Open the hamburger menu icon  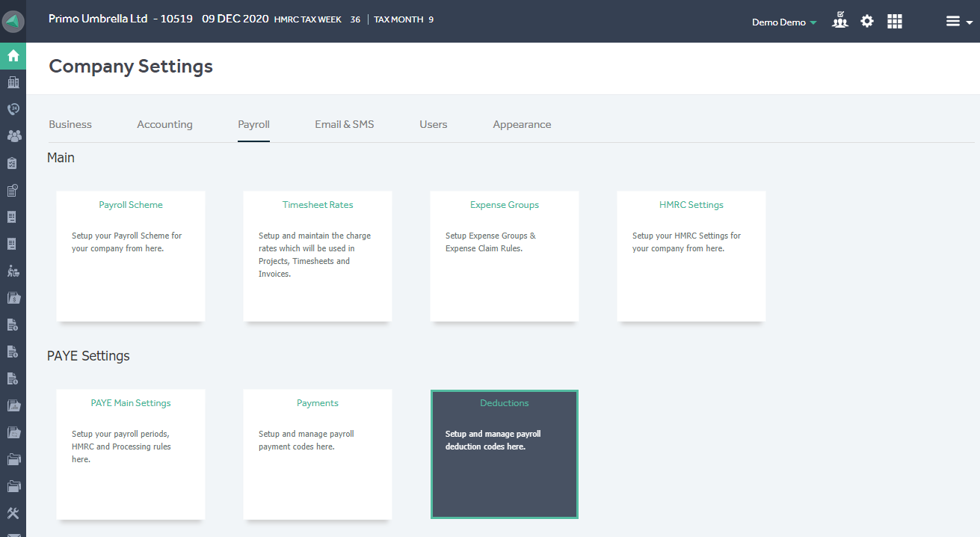point(953,22)
